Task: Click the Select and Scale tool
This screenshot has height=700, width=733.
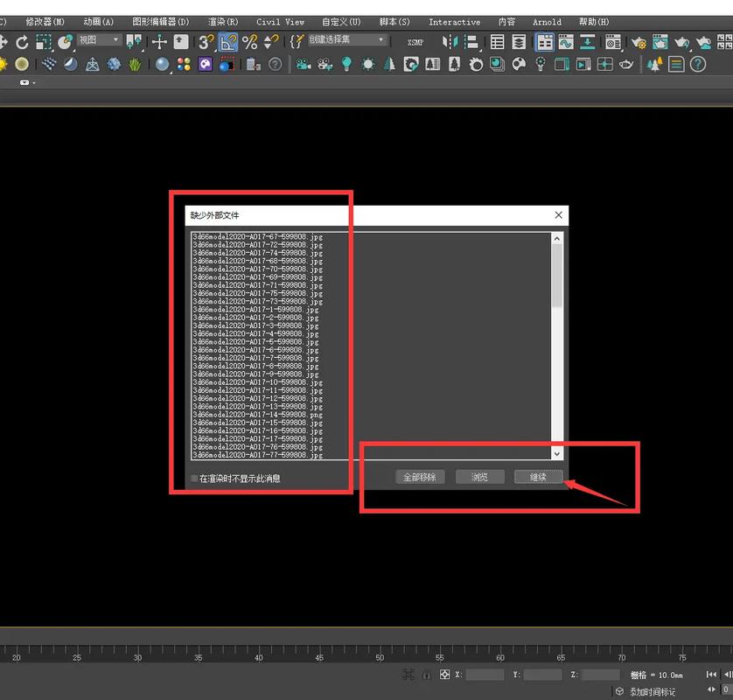Action: pos(43,43)
